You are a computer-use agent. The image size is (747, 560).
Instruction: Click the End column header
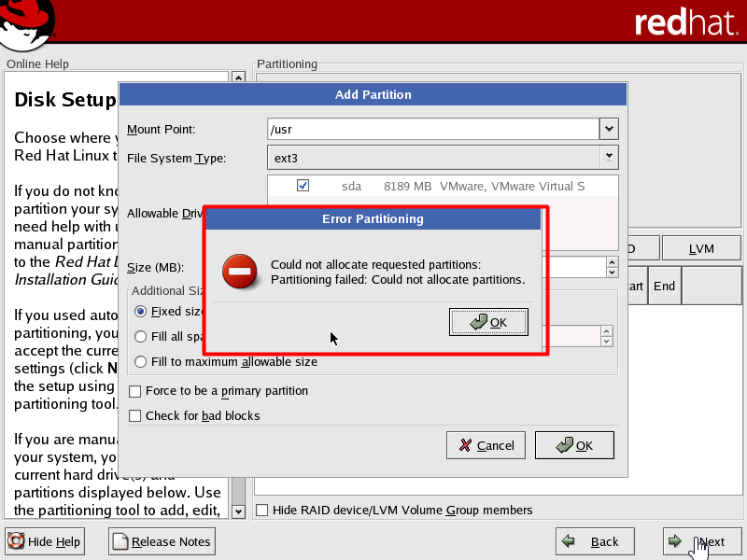coord(664,286)
